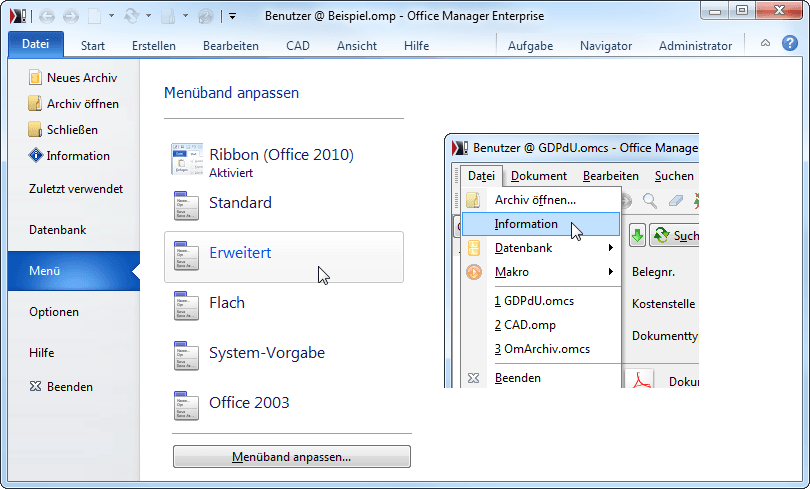The width and height of the screenshot is (810, 489).
Task: Open the Datenbank backstage section
Action: point(58,230)
